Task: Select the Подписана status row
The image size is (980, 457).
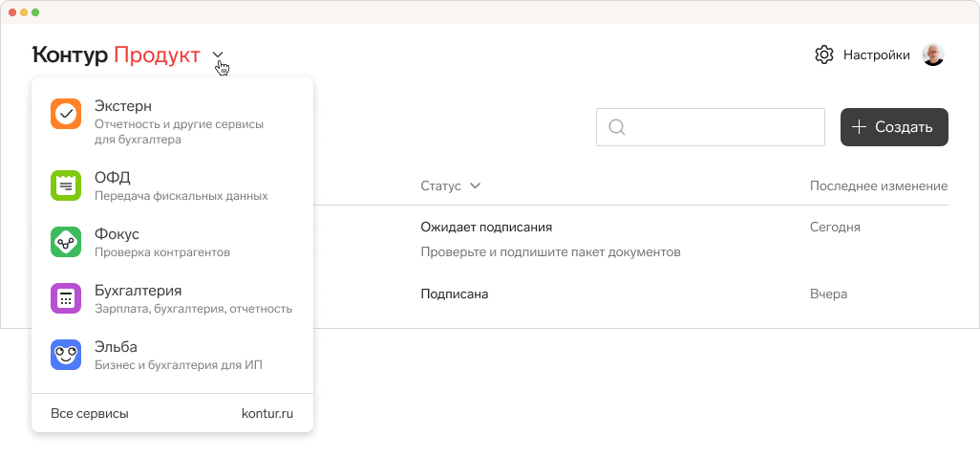Action: coord(455,294)
